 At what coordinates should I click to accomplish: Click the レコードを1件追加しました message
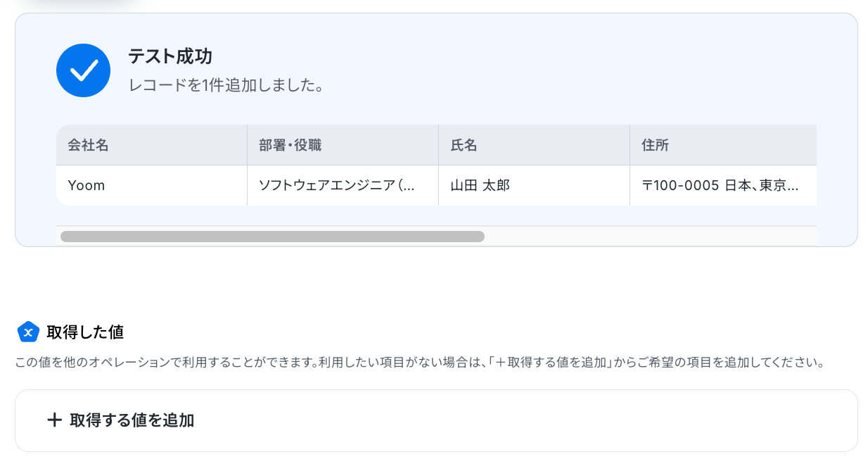coord(226,86)
